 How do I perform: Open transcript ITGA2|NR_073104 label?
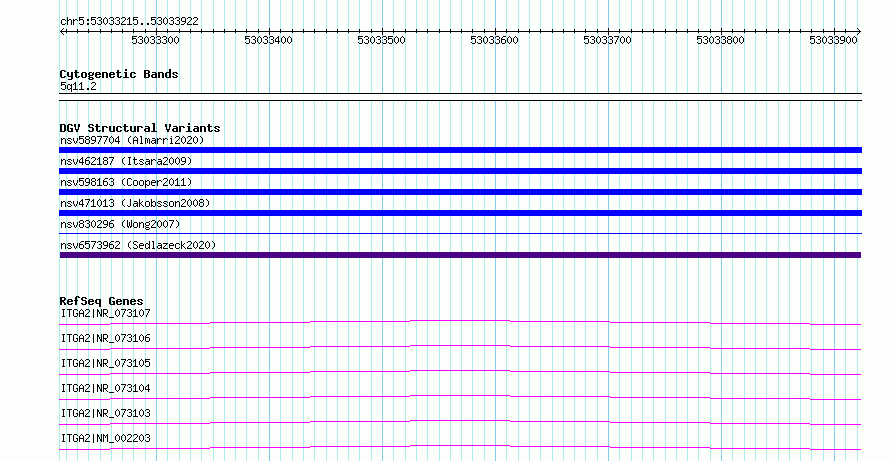pos(106,388)
